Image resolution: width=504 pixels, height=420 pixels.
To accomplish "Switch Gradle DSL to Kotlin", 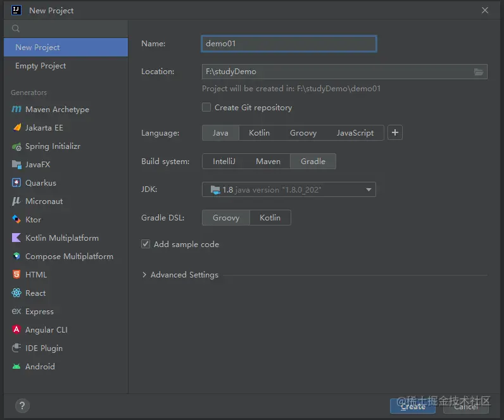I will coord(270,218).
